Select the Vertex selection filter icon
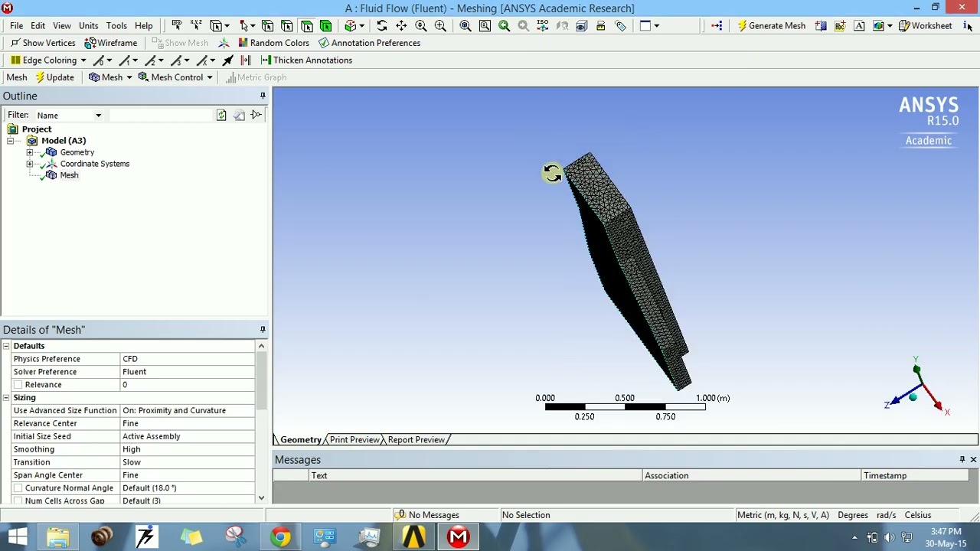980x551 pixels. (x=267, y=25)
